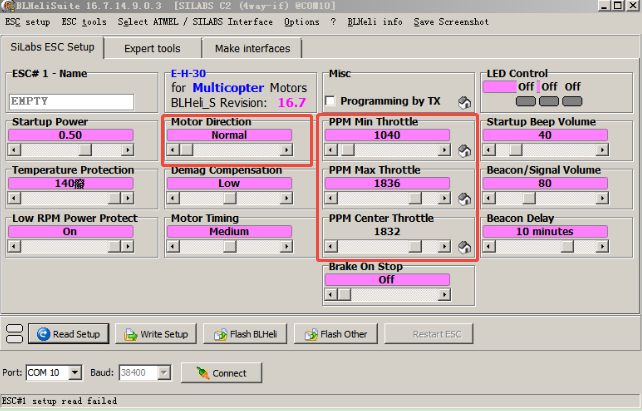Image resolution: width=642 pixels, height=411 pixels.
Task: Toggle the first LED Control button
Action: 526,101
